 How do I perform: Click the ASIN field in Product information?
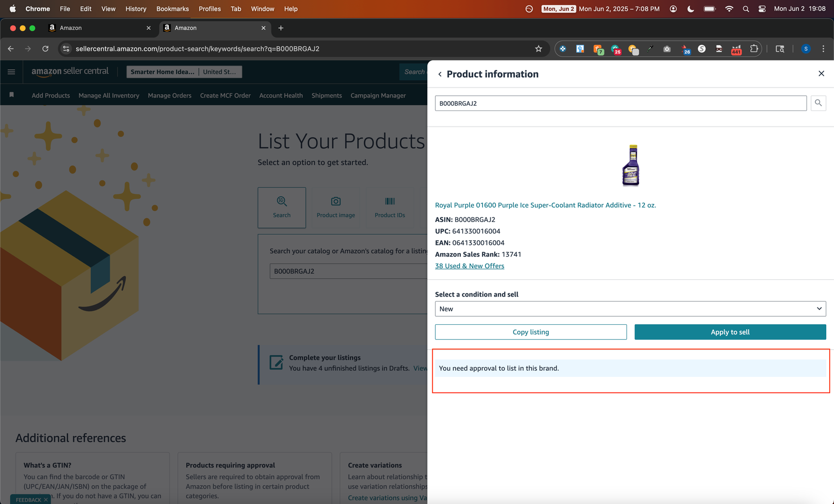(x=621, y=103)
